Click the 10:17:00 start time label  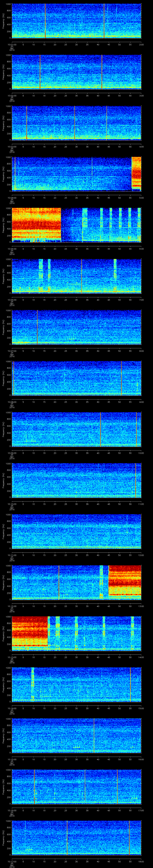point(12,861)
